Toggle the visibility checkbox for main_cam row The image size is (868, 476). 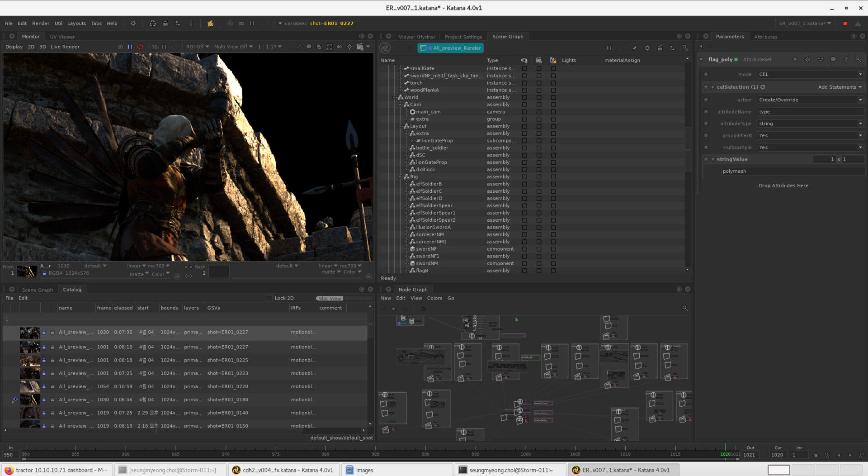pyautogui.click(x=524, y=112)
